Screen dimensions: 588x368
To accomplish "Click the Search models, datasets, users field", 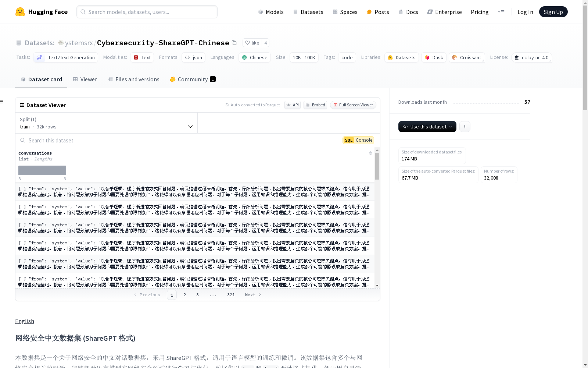I will 147,12.
